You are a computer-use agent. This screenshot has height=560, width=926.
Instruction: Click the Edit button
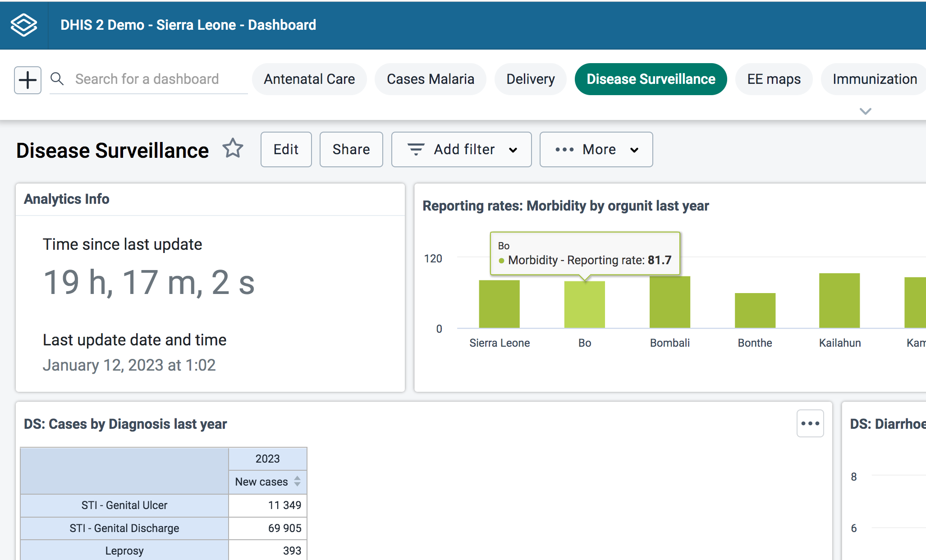286,149
